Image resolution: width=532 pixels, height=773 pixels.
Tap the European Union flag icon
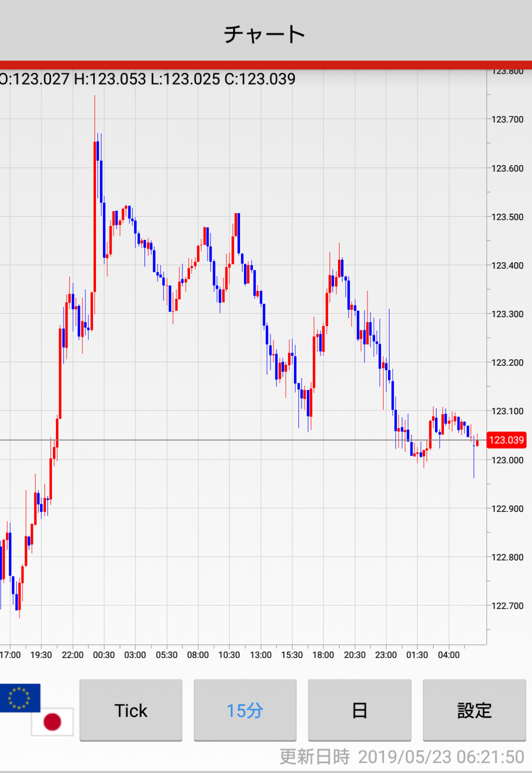click(19, 697)
